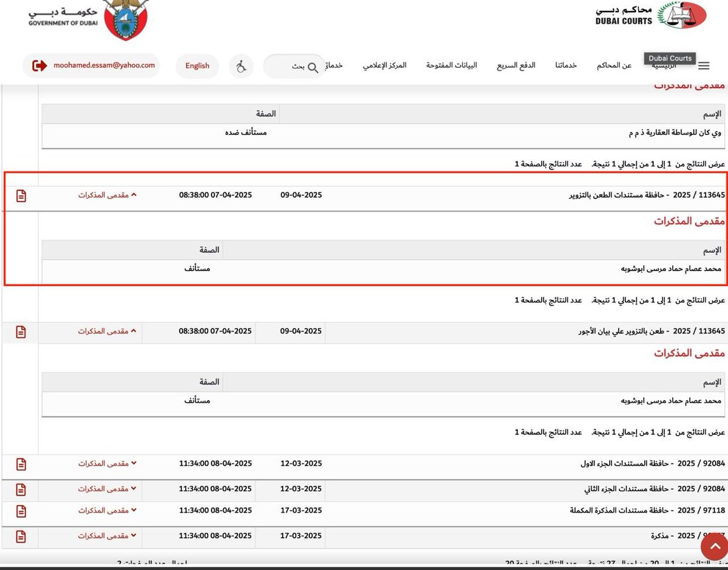Screen dimensions: 728x570
Task: Select title 113645 / 2025 - حافظة مستندات الطعن بالتزوير
Action: 647,195
